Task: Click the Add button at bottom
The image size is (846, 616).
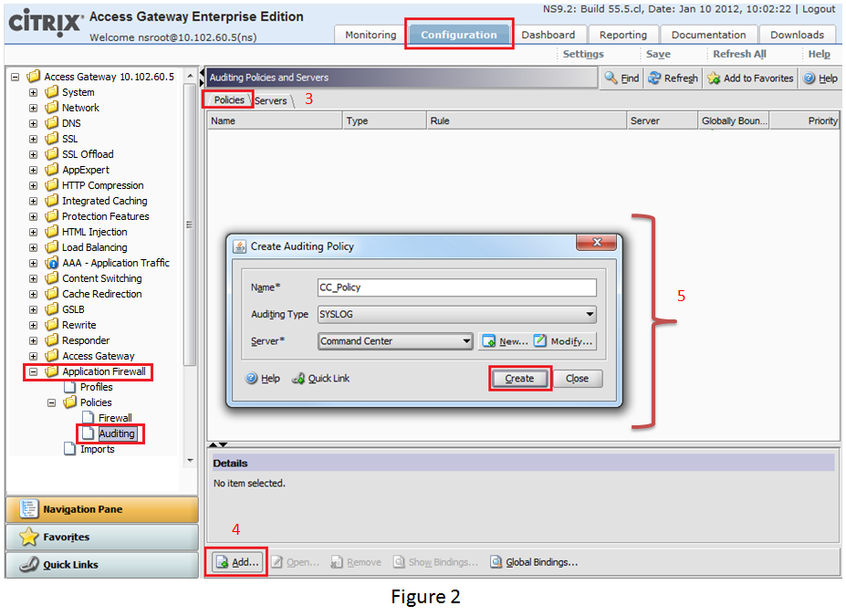Action: point(237,562)
